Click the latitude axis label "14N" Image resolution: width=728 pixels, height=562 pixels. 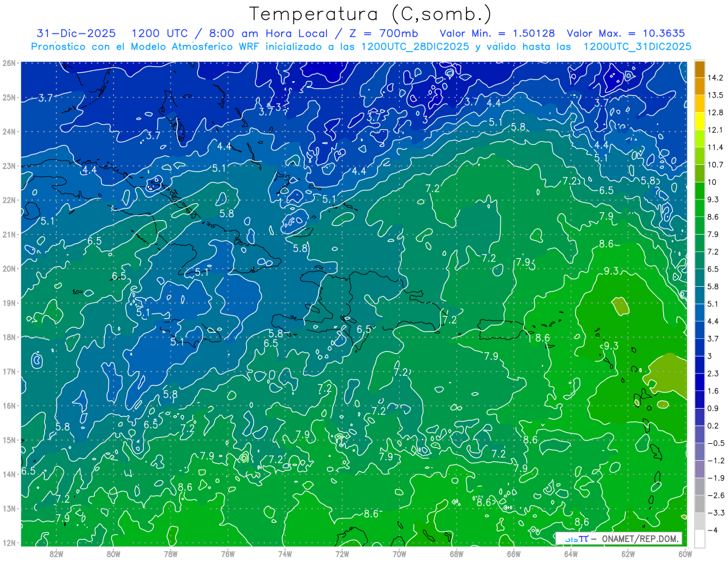coord(9,474)
